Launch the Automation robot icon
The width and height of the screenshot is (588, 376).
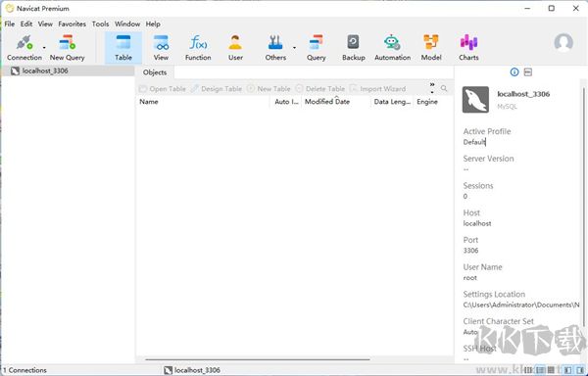coord(392,48)
